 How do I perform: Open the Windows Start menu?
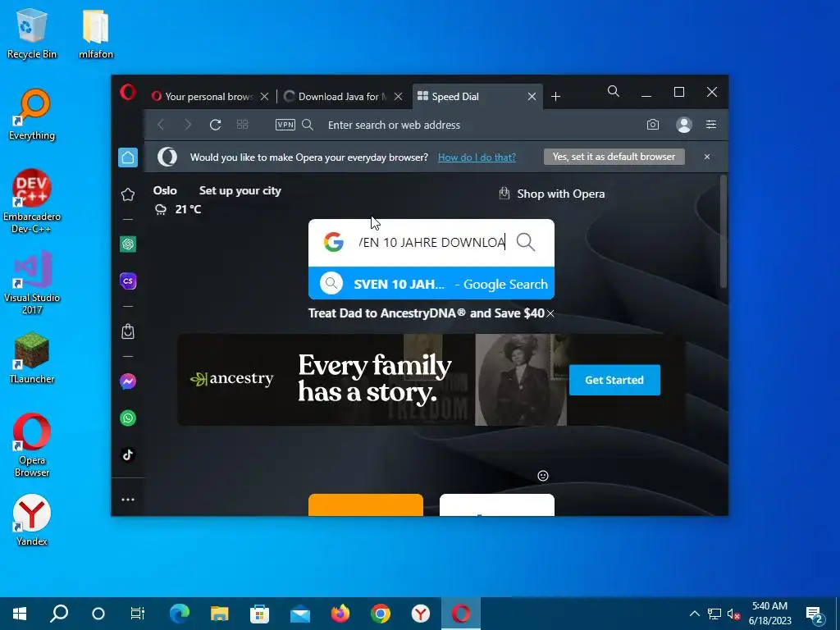coord(20,614)
